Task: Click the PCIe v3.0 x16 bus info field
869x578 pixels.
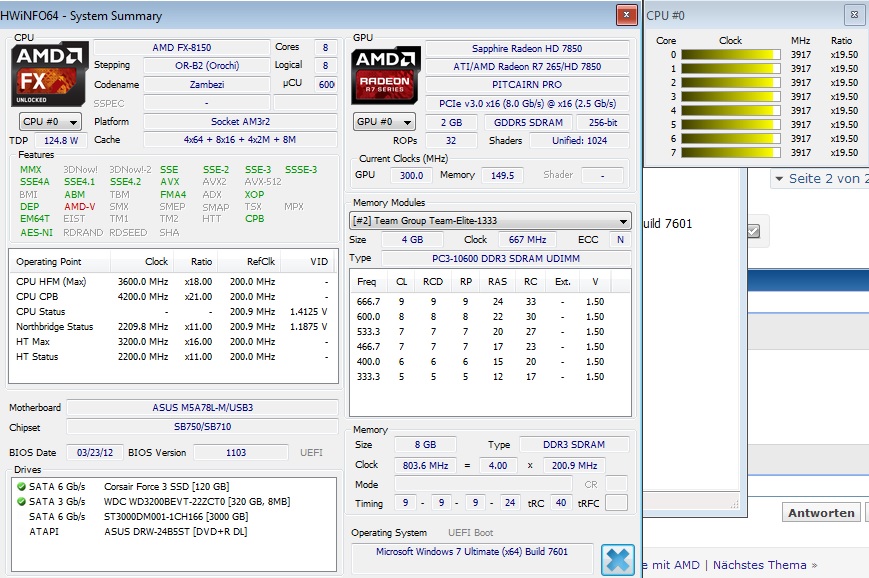Action: [x=527, y=104]
